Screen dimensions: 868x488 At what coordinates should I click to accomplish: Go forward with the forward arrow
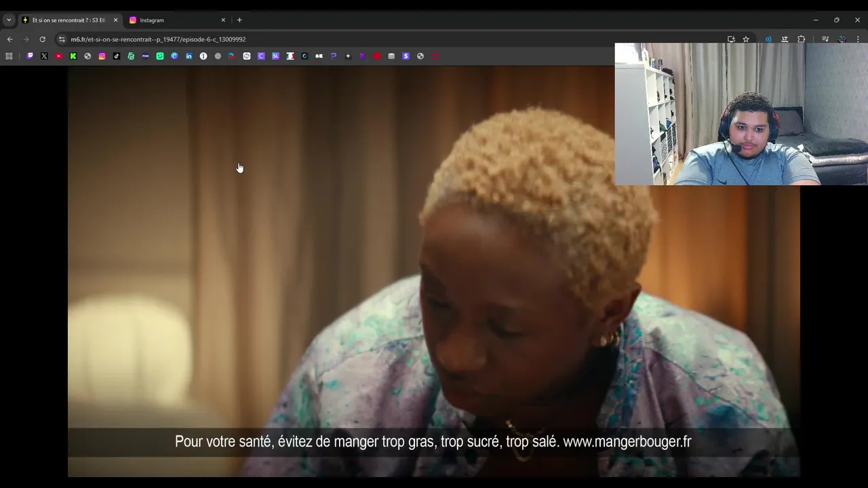coord(26,39)
